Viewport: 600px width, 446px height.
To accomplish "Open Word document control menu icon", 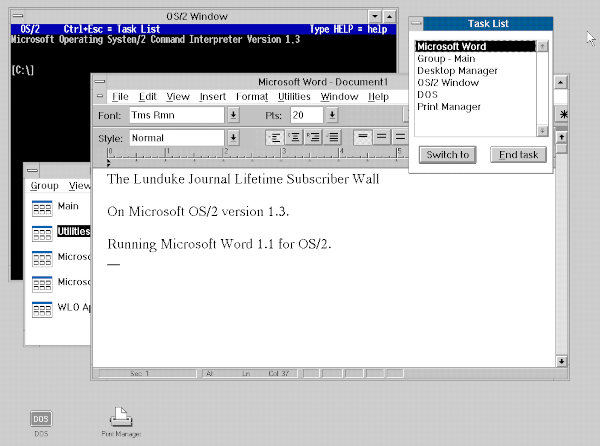I will click(100, 96).
